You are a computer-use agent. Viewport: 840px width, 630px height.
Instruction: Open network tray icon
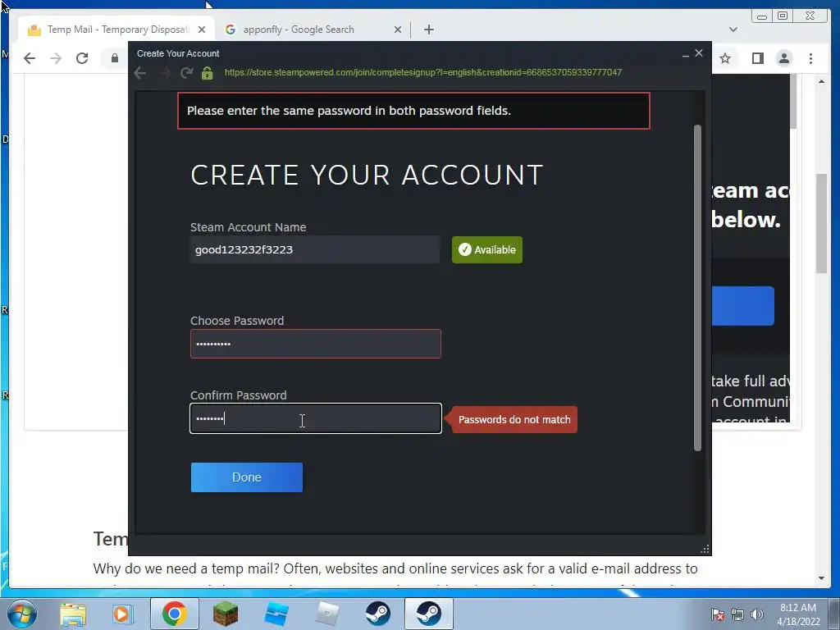click(737, 614)
